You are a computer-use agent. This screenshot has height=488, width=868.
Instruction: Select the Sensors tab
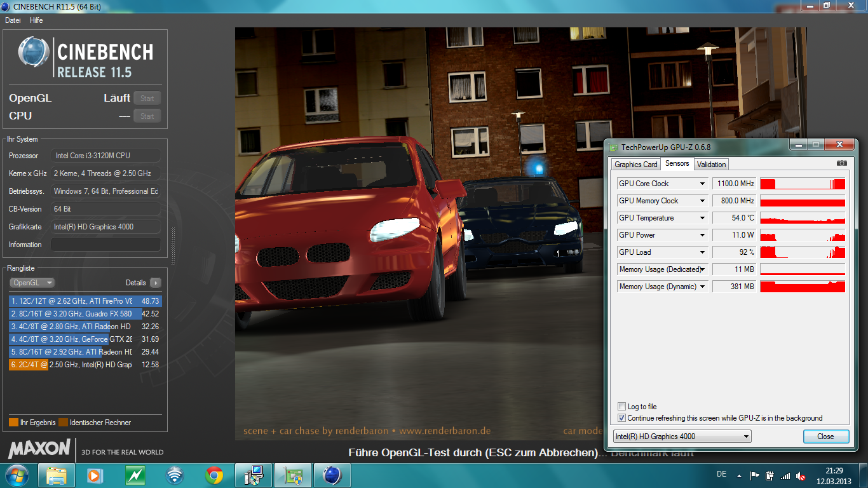click(x=677, y=163)
